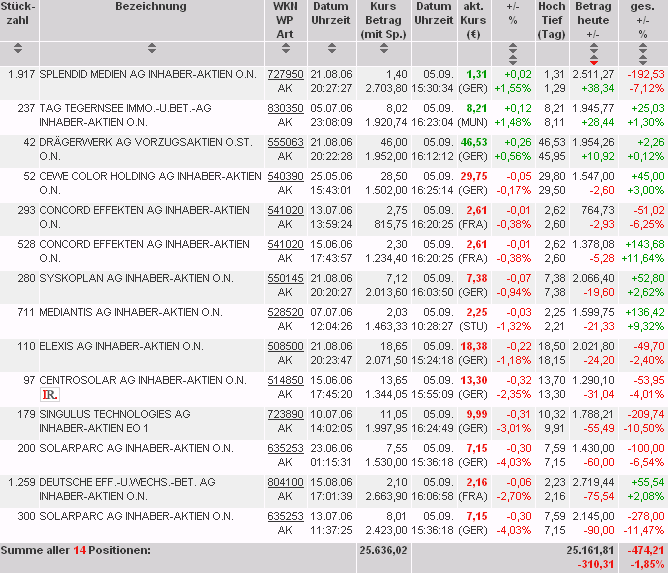Click the current price 8,21 for TAG Tegernsee

476,108
